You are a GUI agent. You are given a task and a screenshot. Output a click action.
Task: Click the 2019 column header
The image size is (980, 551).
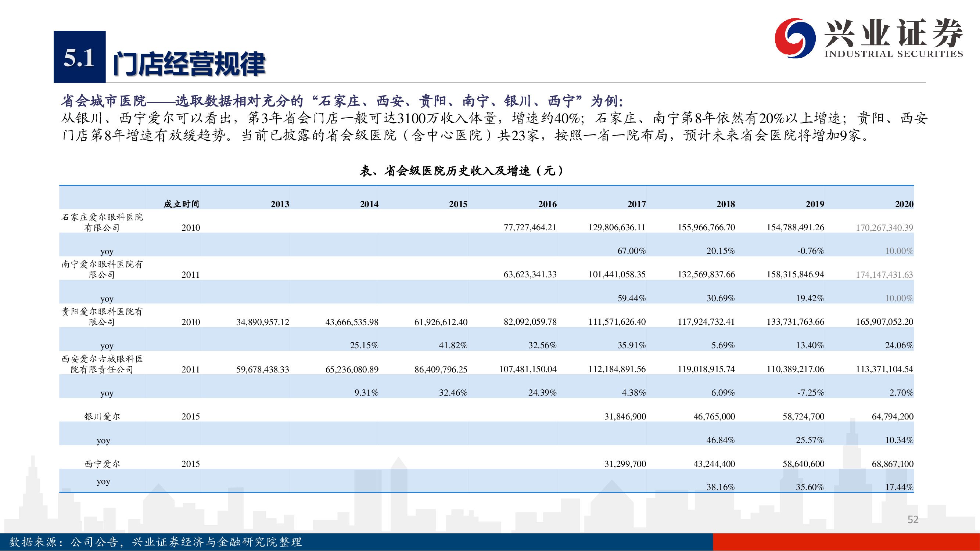(815, 204)
